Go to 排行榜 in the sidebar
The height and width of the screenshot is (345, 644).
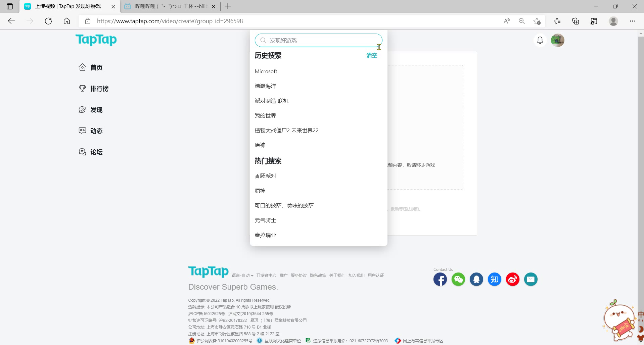coord(99,89)
